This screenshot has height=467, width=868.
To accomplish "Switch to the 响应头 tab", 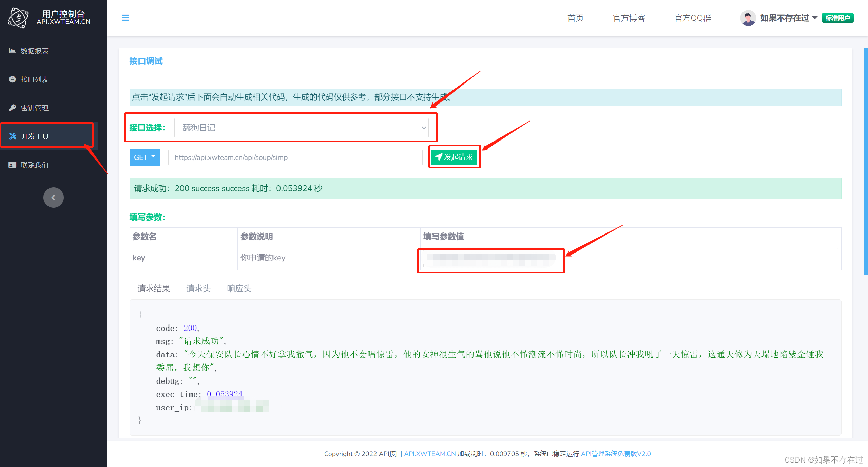I will [x=239, y=288].
